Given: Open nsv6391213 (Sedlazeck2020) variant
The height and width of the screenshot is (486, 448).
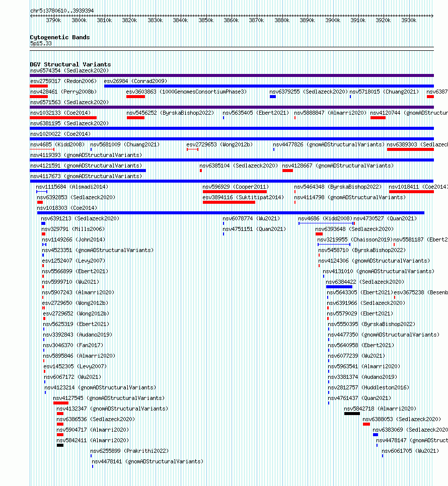Looking at the screenshot, I should point(80,218).
